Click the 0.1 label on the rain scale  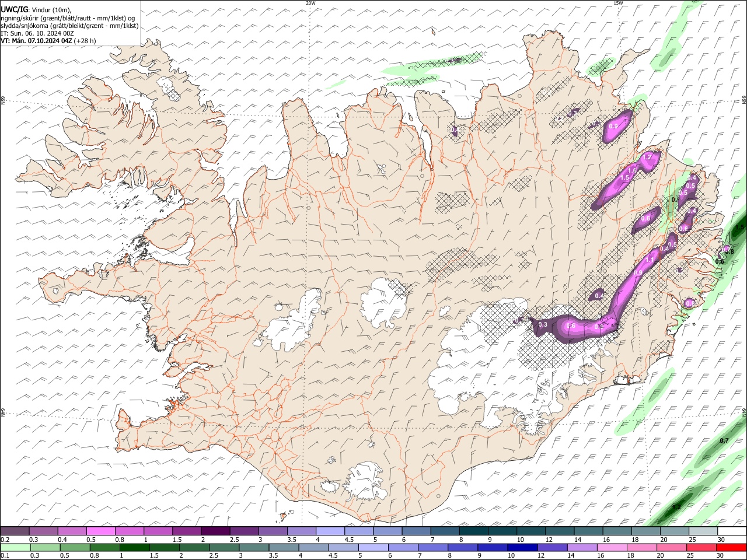tap(5, 556)
